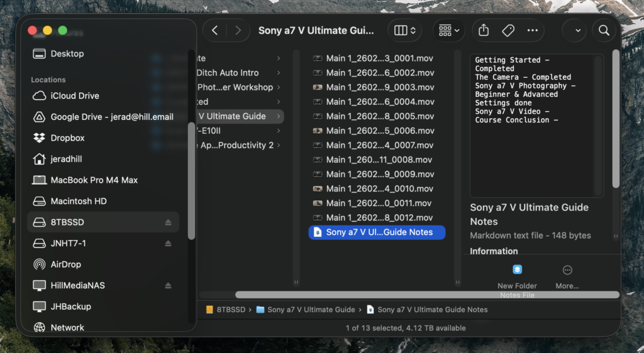Viewport: 644px width, 353px height.
Task: Click thumbnail of Main 1_2602...9_0003.mov
Action: [318, 87]
